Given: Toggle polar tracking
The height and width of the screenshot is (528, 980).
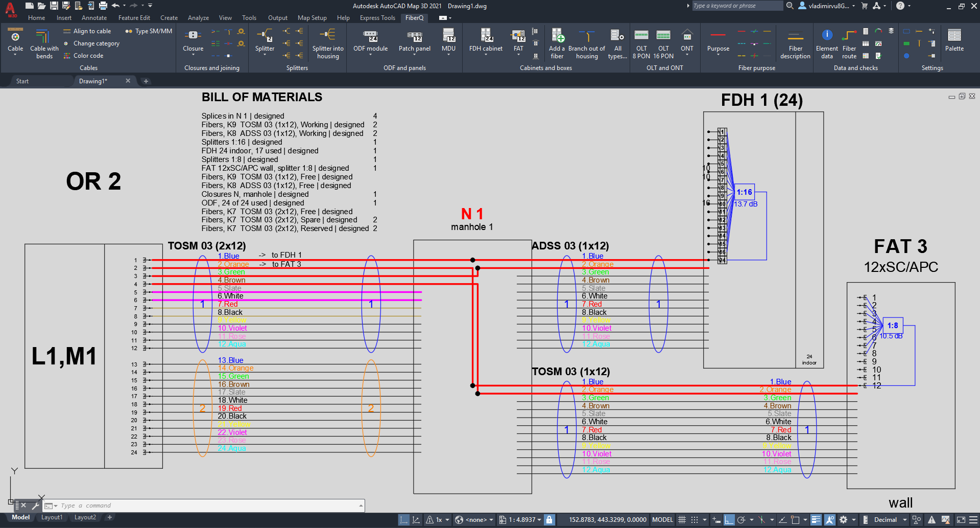Looking at the screenshot, I should (742, 520).
